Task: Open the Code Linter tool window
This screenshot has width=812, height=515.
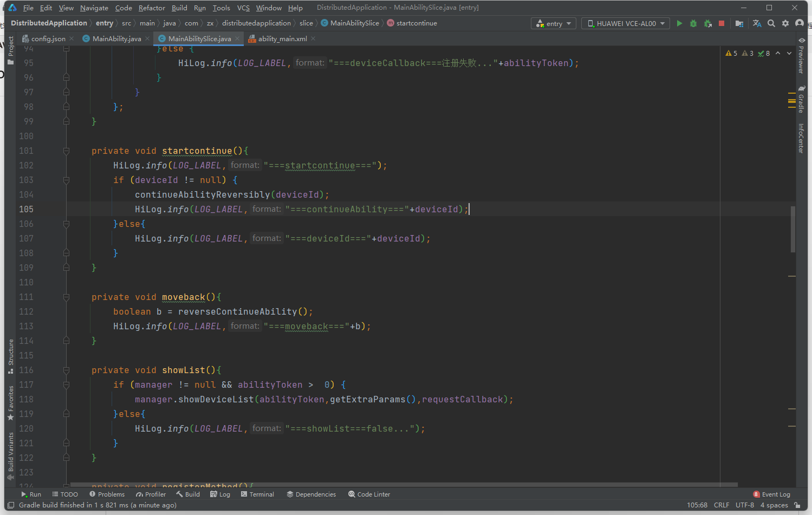Action: coord(369,494)
